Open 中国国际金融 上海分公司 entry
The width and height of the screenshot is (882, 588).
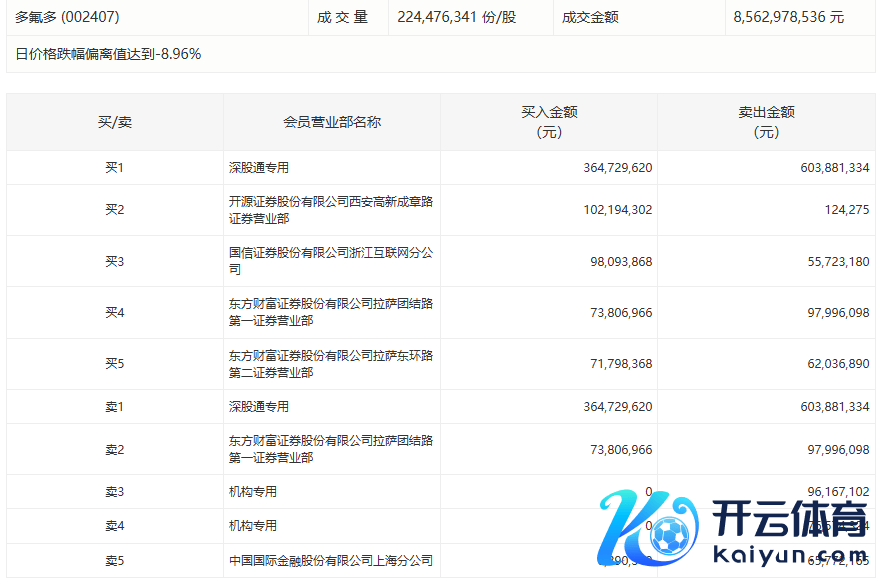click(x=330, y=560)
